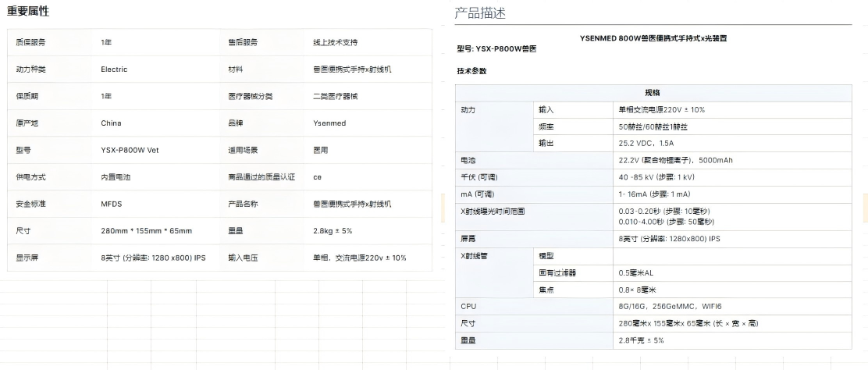Click the 规格 table header
Screen dimensions: 868x370
tap(652, 92)
